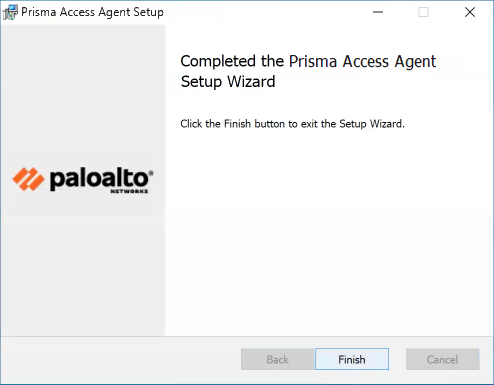Click the Finish button to exit setup
Viewport: 494px width, 385px height.
(352, 359)
